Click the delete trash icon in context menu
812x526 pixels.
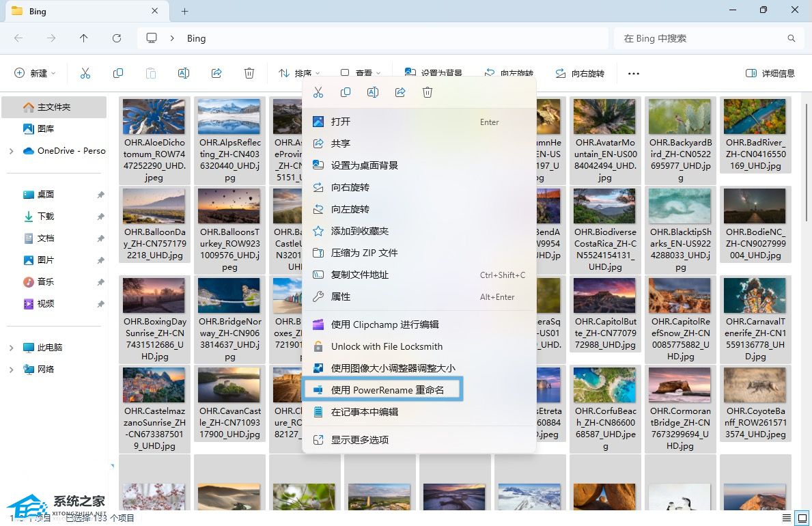pos(428,92)
